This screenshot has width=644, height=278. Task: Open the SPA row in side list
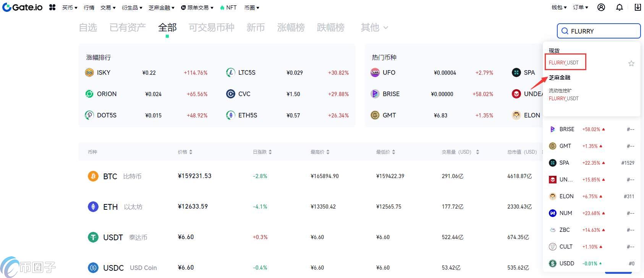point(592,163)
